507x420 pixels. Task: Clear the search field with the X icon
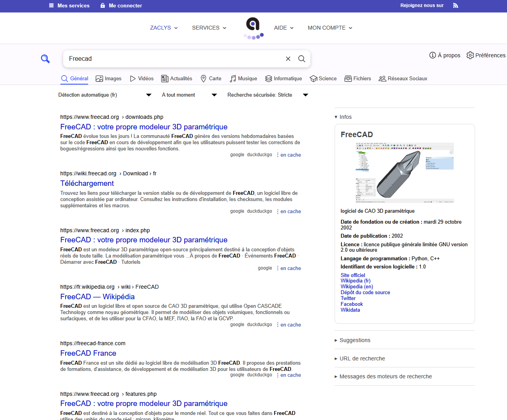pos(288,59)
